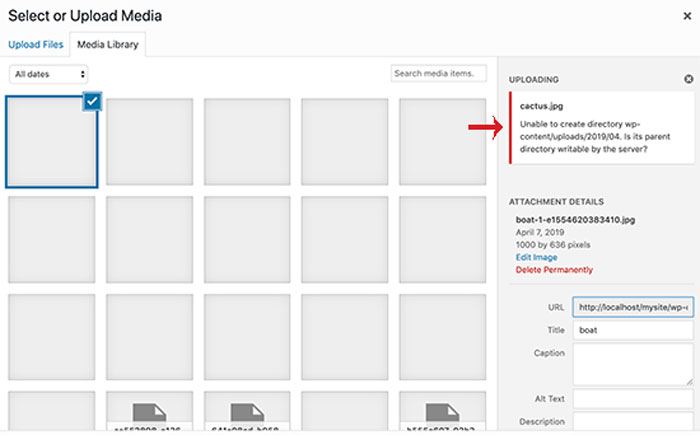Image resolution: width=700 pixels, height=435 pixels.
Task: Select the highlighted first media thumbnail
Action: point(51,142)
